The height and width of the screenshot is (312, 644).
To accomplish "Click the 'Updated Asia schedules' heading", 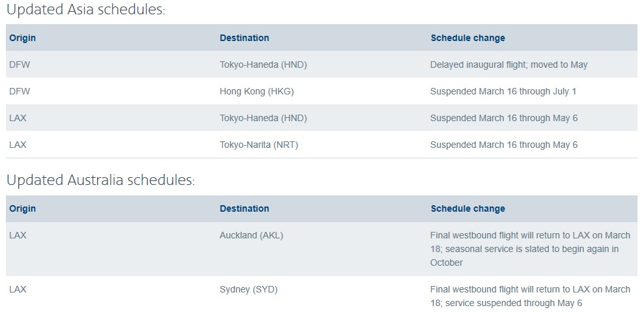I will point(86,10).
